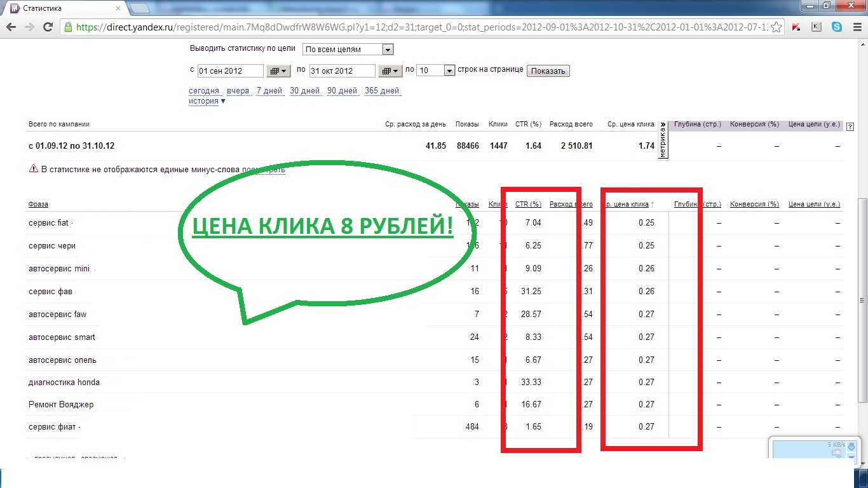Viewport: 868px width, 488px height.
Task: Select the 365 дней period link
Action: [382, 91]
